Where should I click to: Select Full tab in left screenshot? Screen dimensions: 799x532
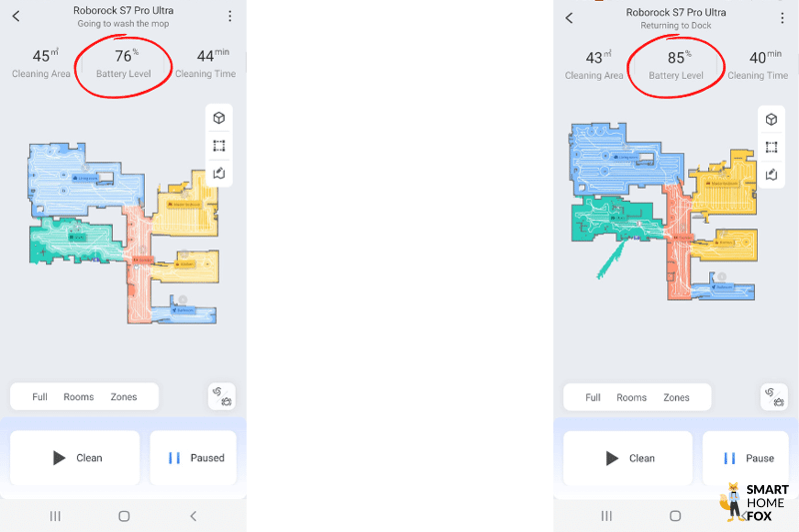[x=40, y=397]
